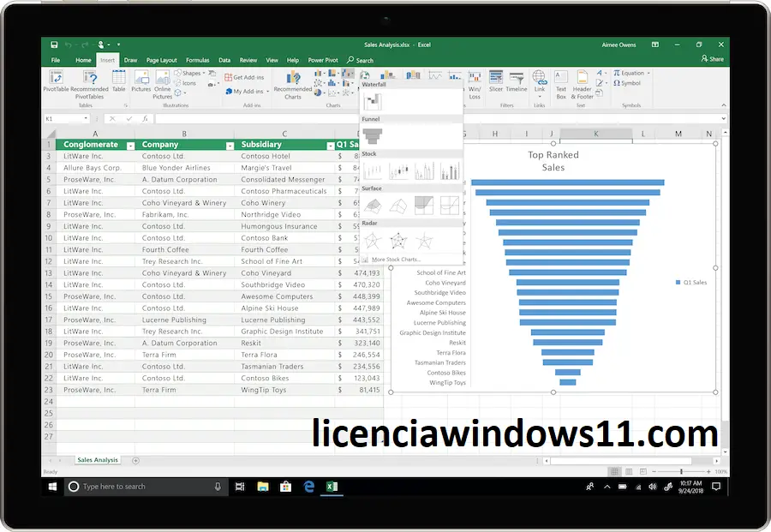Switch to the Home tab

(x=83, y=60)
